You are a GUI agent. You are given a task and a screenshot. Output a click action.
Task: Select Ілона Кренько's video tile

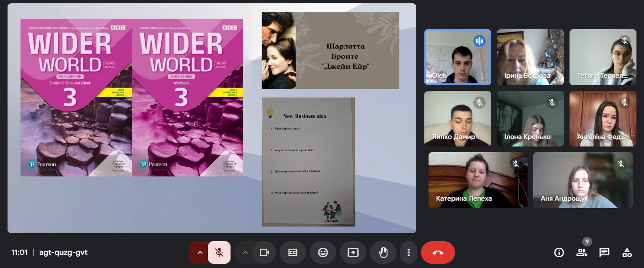coord(530,119)
